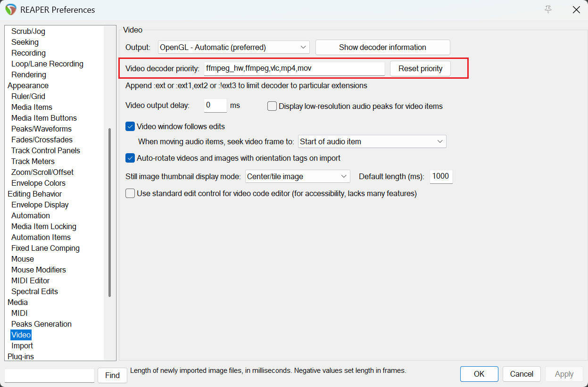Viewport: 588px width, 387px height.
Task: Click the Find button
Action: [112, 375]
